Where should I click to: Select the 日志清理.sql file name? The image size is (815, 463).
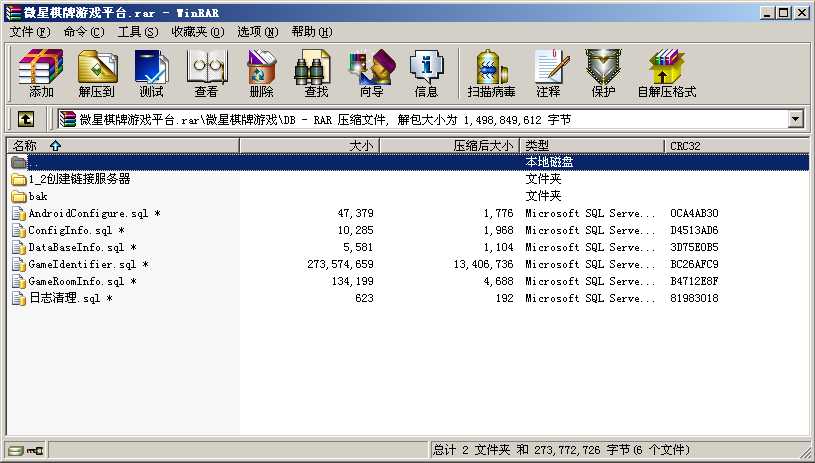pos(71,298)
